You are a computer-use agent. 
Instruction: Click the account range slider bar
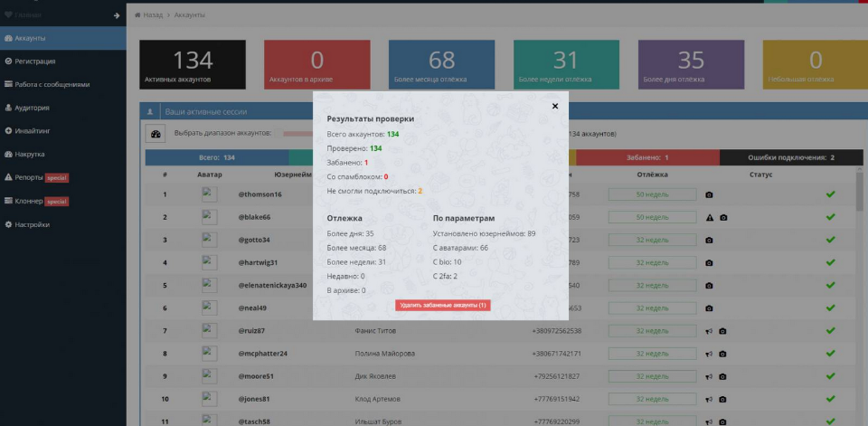297,134
